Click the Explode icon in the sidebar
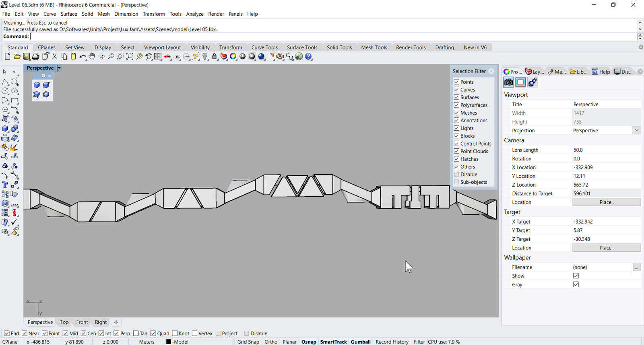The image size is (644, 345). pos(14,148)
